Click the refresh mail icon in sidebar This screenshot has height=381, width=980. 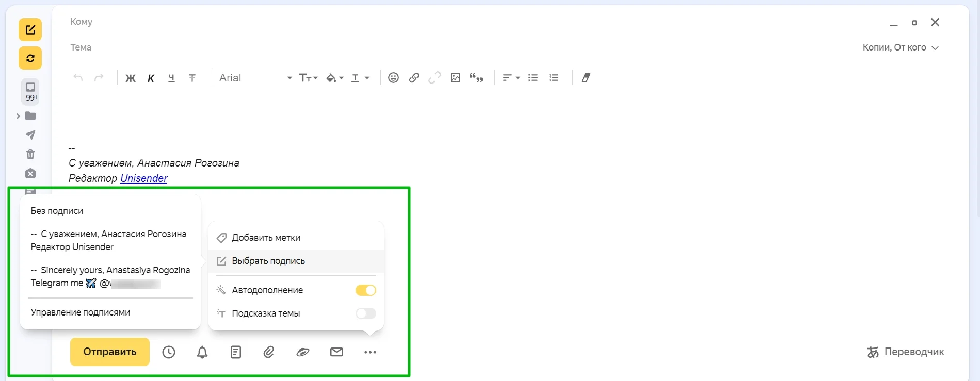tap(30, 58)
